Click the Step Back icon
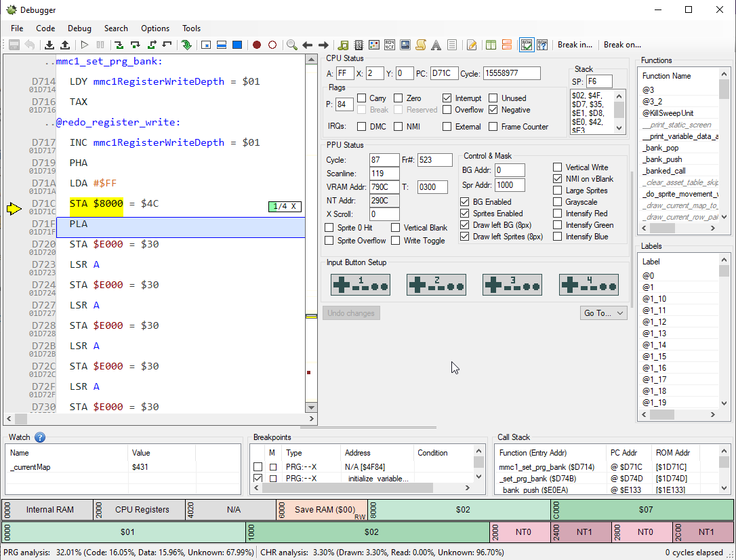This screenshot has width=736, height=560. click(x=167, y=45)
